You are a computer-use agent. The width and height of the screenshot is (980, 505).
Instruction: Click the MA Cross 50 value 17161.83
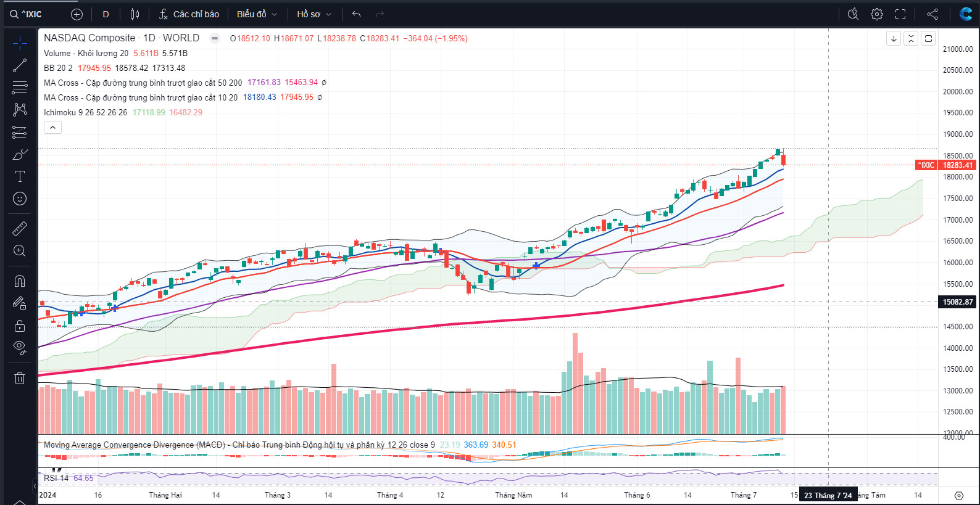(264, 83)
